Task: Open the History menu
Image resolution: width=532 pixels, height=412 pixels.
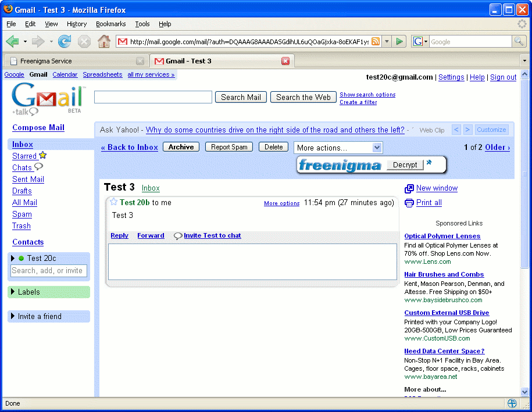Action: [77, 24]
